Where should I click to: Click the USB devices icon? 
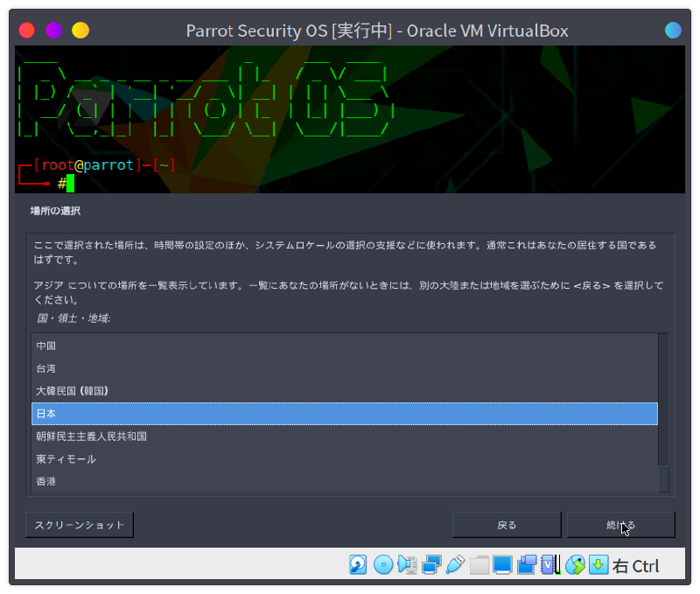coord(454,565)
